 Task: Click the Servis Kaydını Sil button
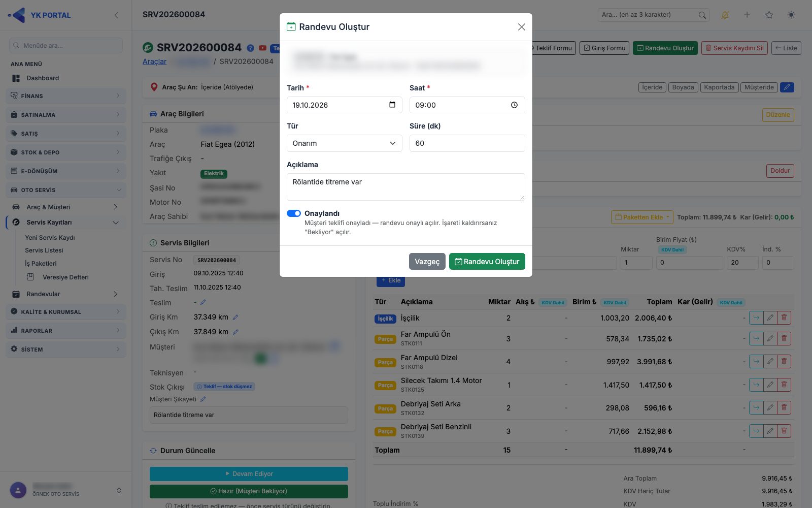coord(734,48)
